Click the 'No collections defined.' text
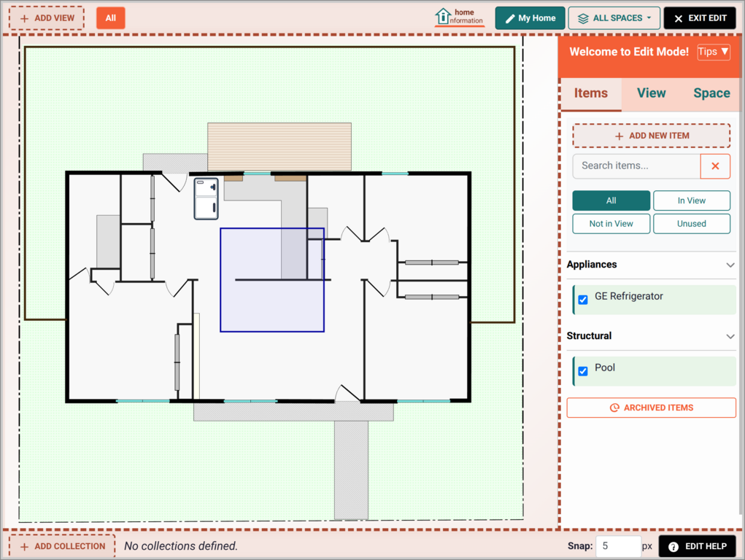 [180, 546]
